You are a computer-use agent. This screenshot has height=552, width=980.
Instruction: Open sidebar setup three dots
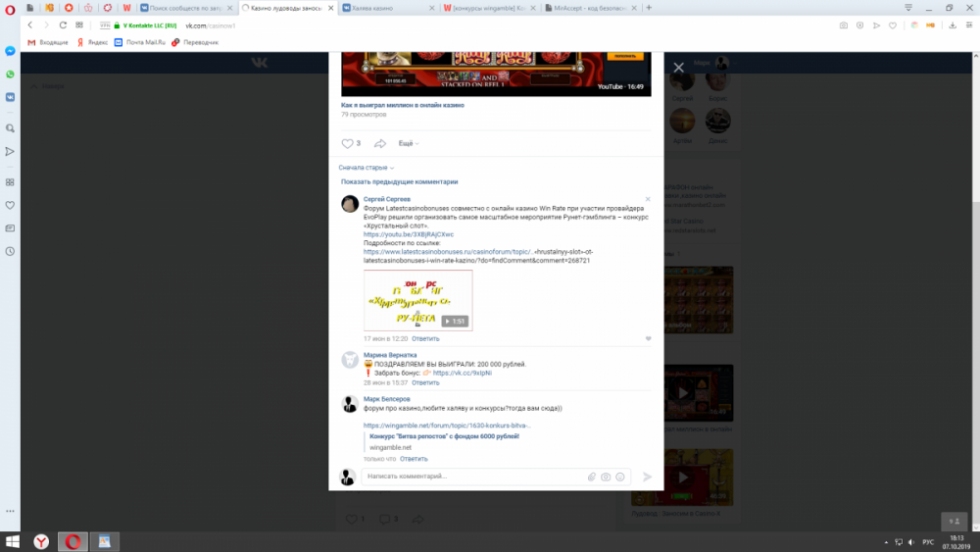pos(10,511)
